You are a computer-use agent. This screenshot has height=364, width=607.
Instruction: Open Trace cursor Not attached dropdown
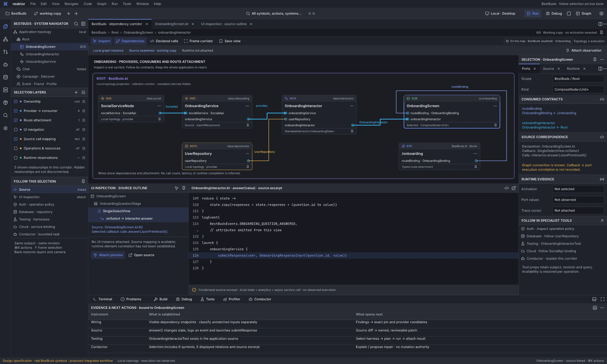click(578, 211)
